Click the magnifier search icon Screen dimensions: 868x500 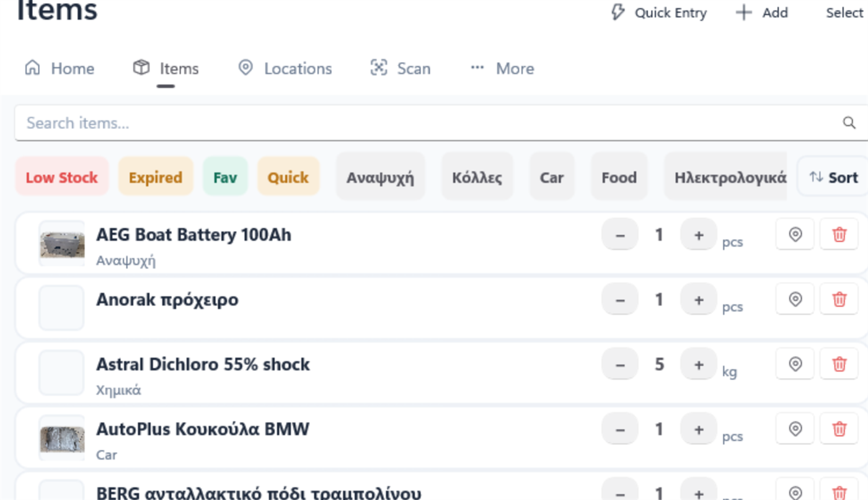click(849, 123)
